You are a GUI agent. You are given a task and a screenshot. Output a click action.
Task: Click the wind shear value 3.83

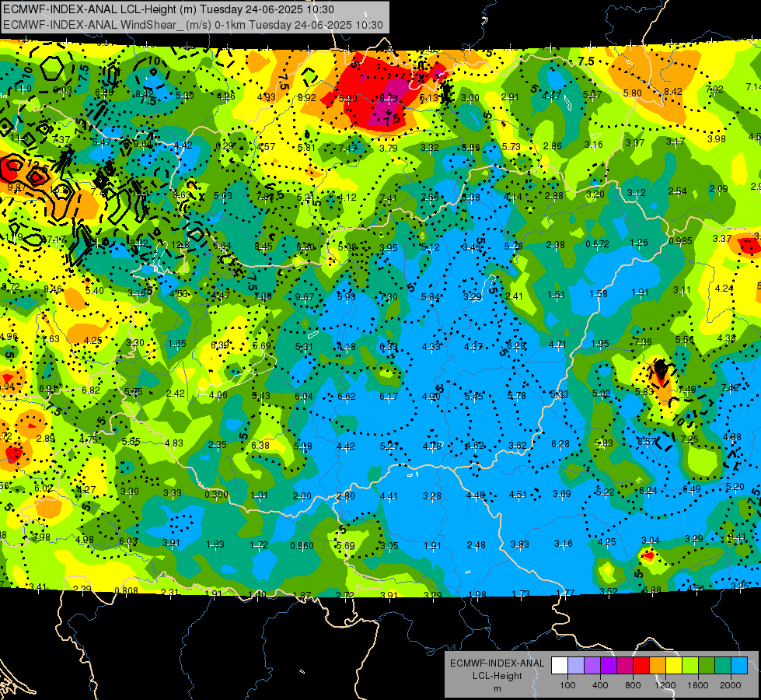click(520, 544)
